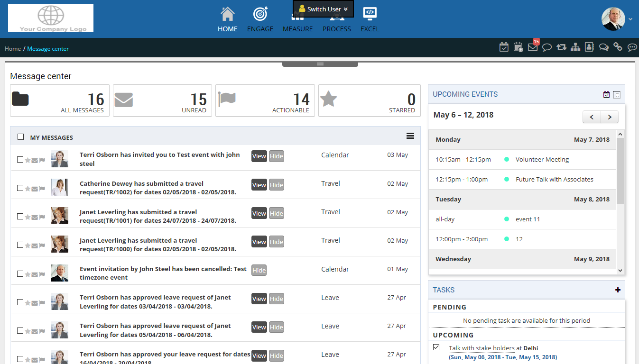Click Catherine Dewey's profile photo in messages
This screenshot has height=364, width=639.
tap(60, 187)
